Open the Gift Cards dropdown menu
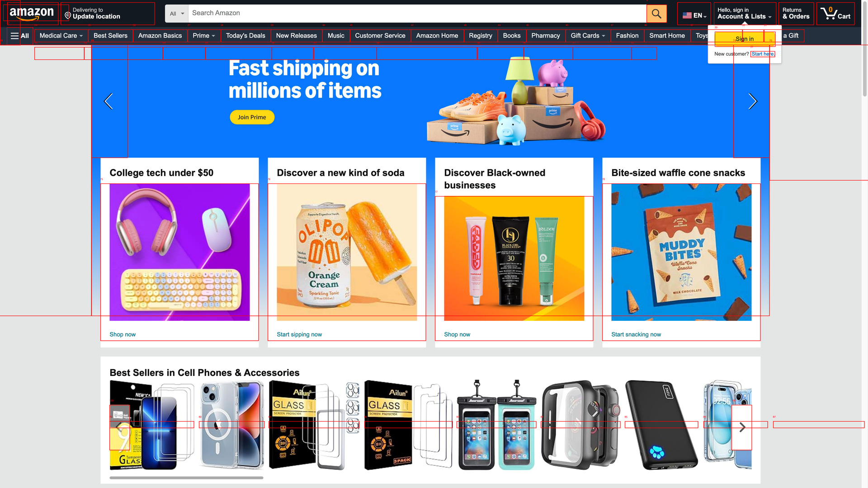868x488 pixels. coord(588,36)
